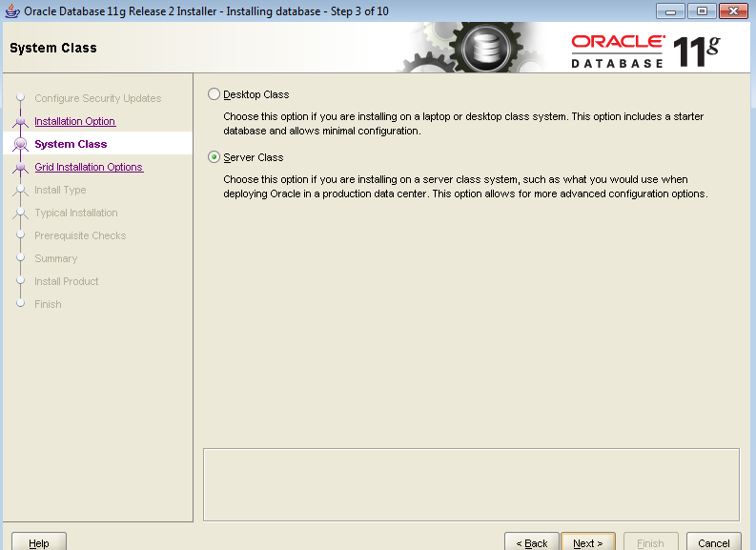Click the disabled Finish button
756x550 pixels.
click(x=650, y=542)
